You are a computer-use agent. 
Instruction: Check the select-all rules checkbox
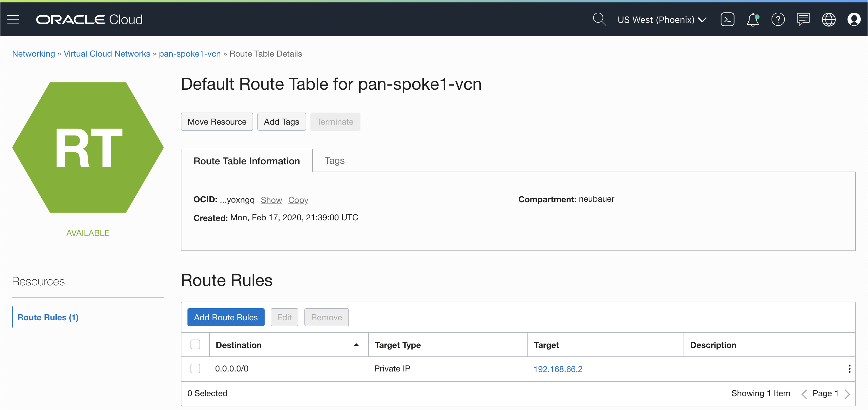tap(195, 344)
